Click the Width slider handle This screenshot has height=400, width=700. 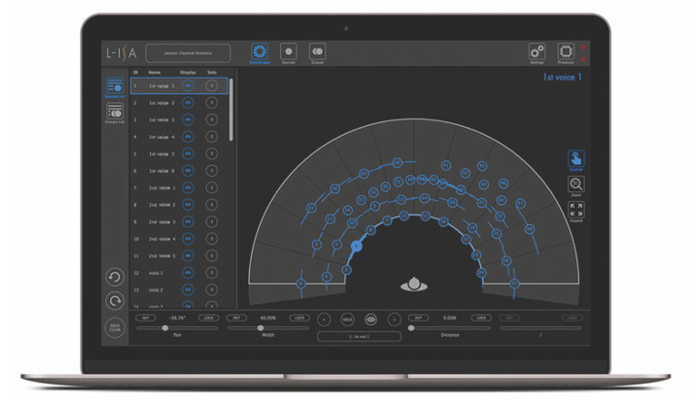tap(260, 328)
